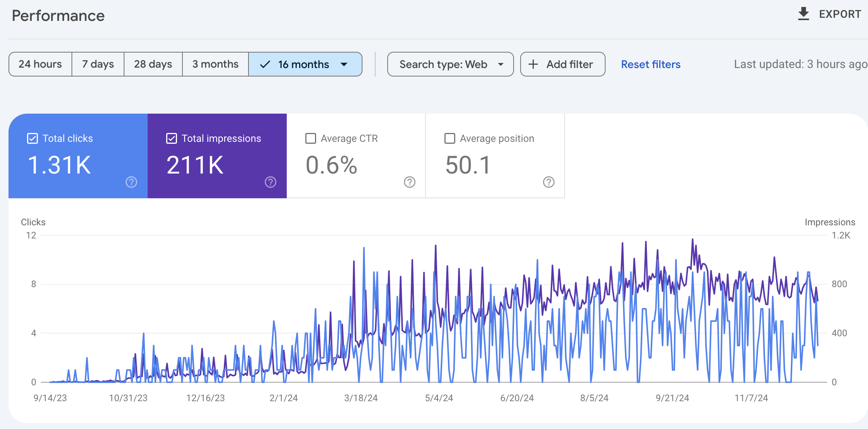This screenshot has width=868, height=429.
Task: Choose the 3 months range
Action: 215,64
